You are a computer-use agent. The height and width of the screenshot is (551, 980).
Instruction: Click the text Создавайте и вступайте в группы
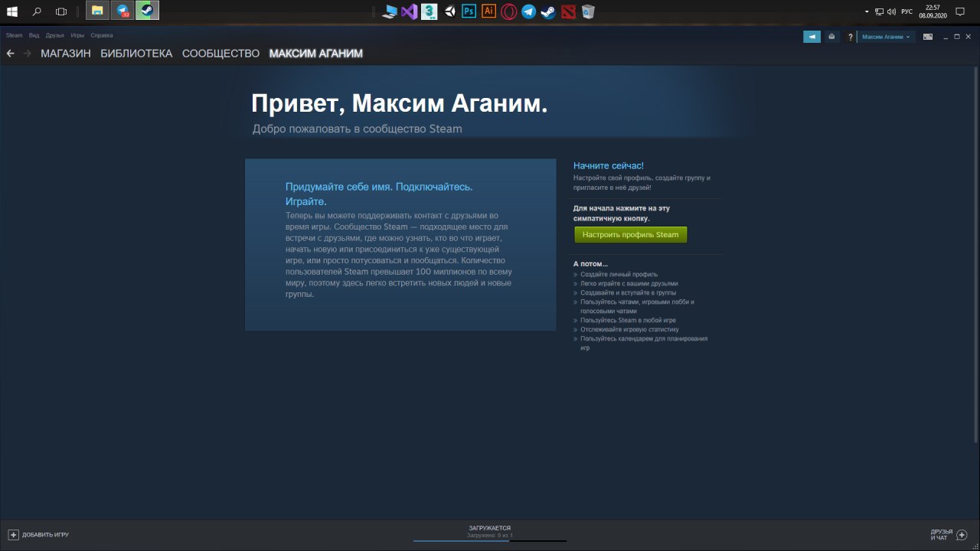(x=628, y=292)
